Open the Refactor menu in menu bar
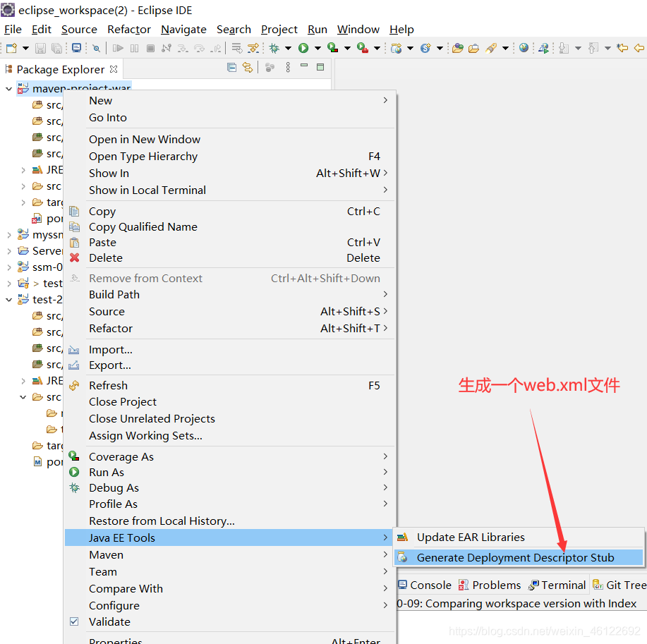Screen dimensions: 647x644 (129, 30)
